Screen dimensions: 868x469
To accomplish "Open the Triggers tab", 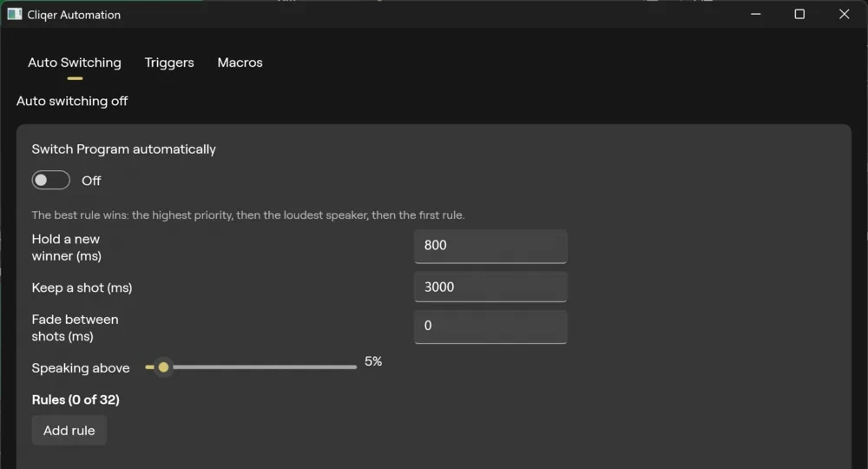I will click(x=169, y=63).
